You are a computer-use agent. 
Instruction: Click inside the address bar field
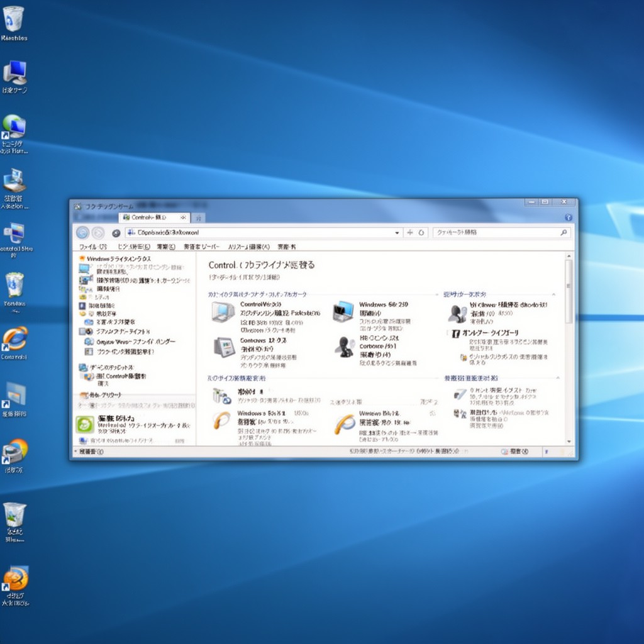(263, 233)
